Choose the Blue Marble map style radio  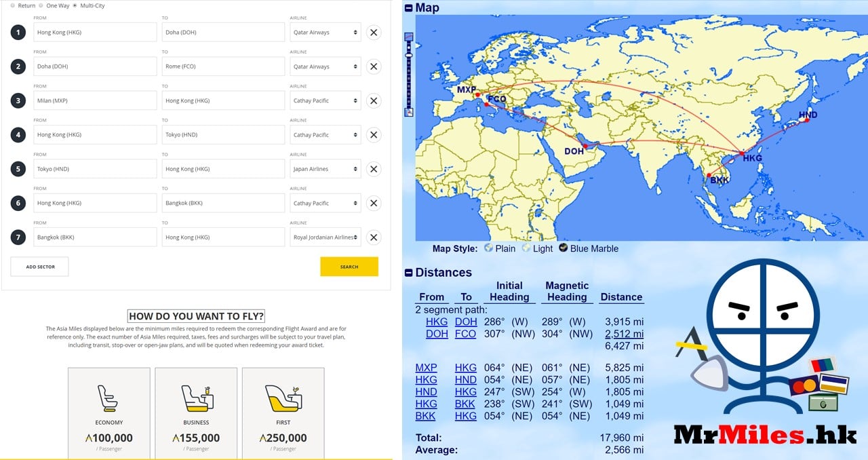pos(563,248)
